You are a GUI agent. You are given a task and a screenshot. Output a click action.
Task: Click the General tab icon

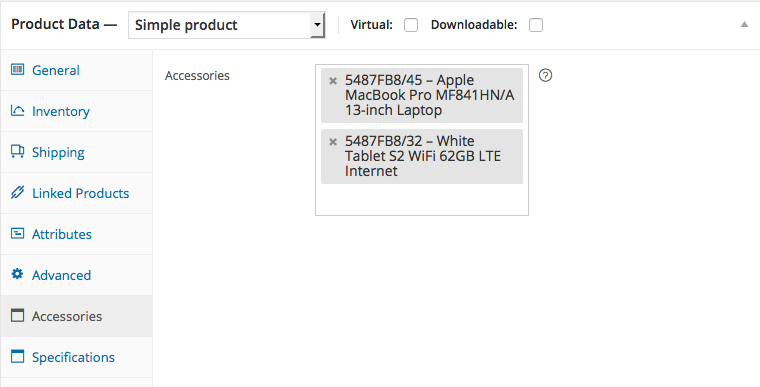coord(17,69)
